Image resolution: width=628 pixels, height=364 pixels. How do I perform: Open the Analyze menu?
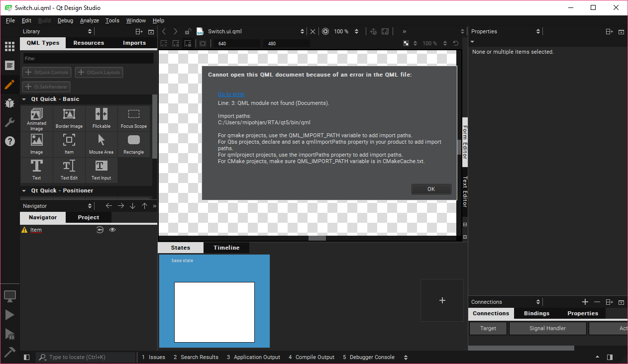pos(90,20)
